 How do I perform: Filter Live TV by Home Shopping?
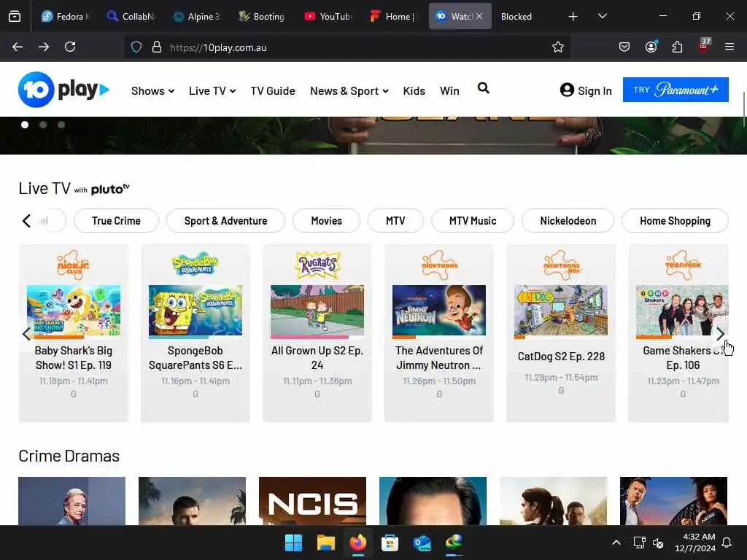pyautogui.click(x=675, y=221)
